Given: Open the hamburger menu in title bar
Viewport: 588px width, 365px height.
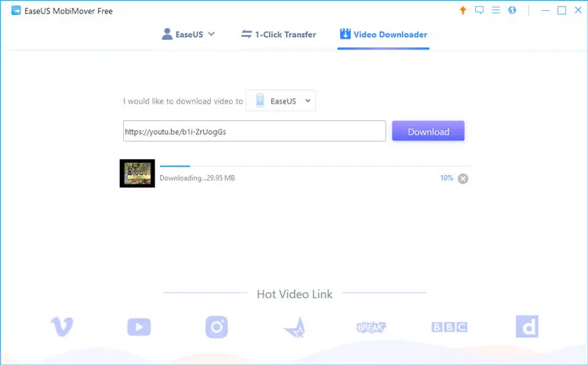Looking at the screenshot, I should [x=495, y=10].
